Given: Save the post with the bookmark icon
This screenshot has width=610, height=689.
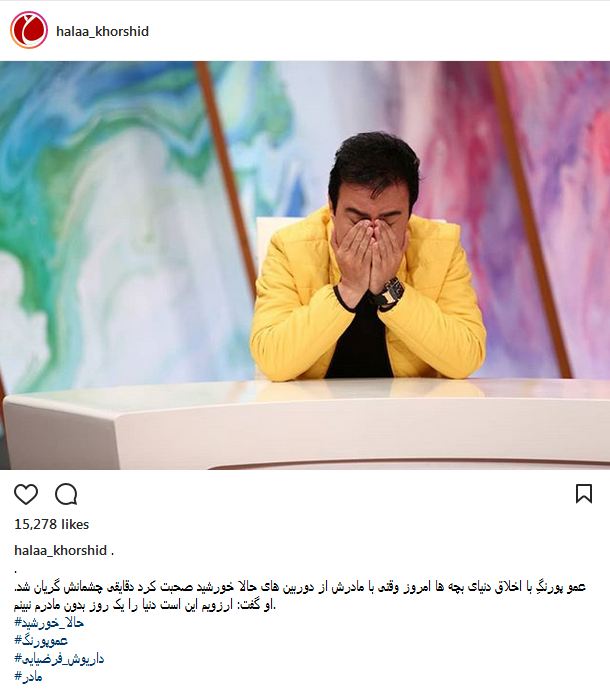Looking at the screenshot, I should [x=584, y=494].
